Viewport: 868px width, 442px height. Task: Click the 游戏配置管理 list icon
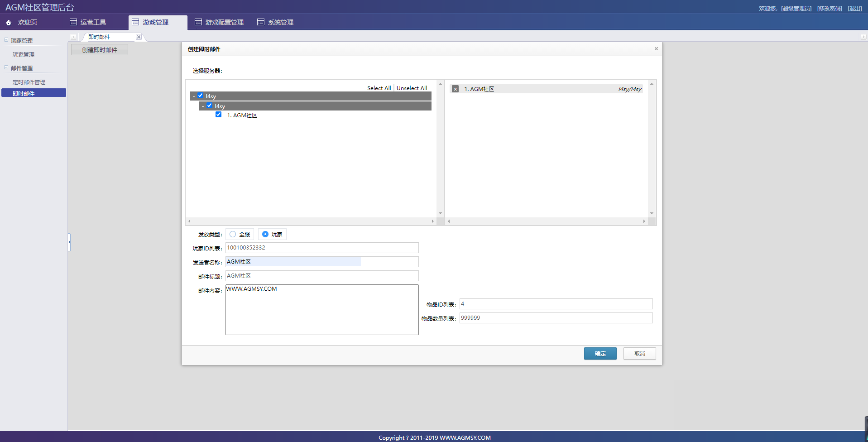198,22
